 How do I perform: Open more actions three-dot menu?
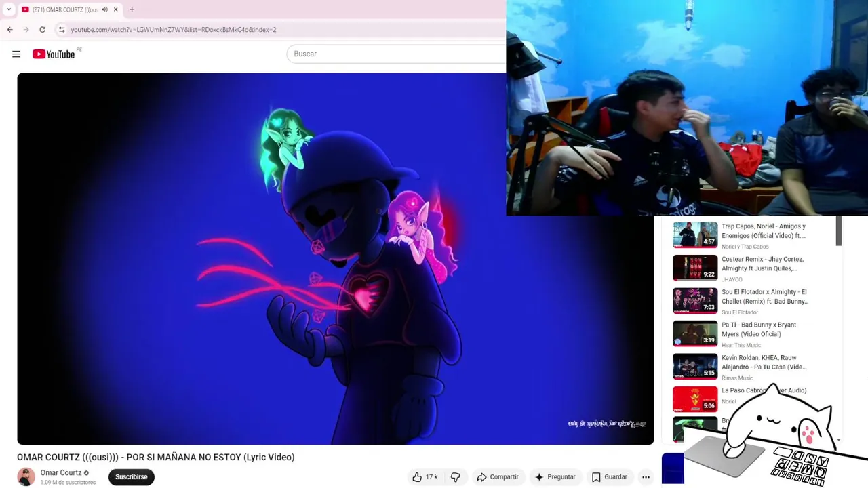tap(646, 477)
